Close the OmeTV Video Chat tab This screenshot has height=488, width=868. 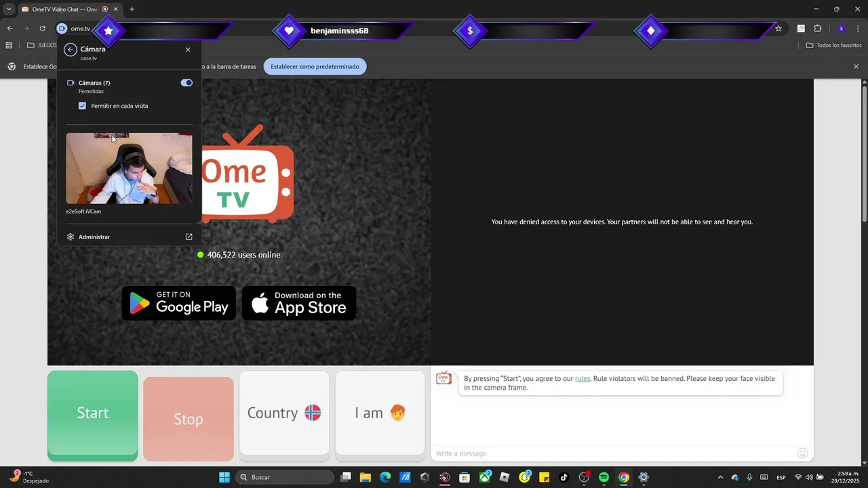(116, 9)
